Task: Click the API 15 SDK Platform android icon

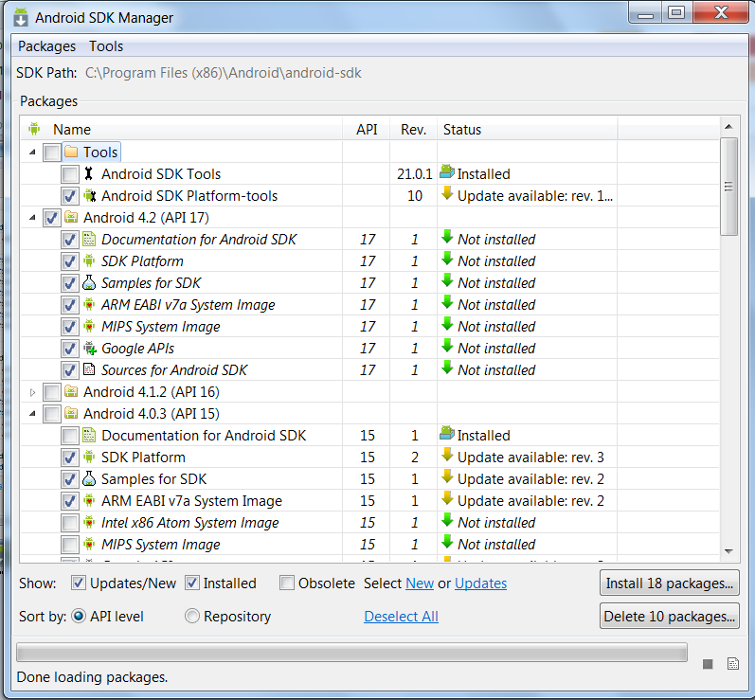Action: [89, 457]
